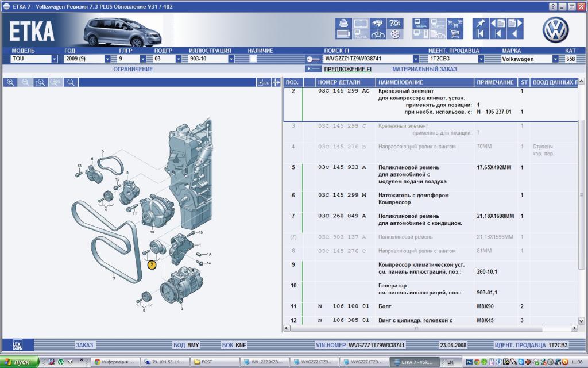Launch the ELSA workshop icon

pos(421,23)
